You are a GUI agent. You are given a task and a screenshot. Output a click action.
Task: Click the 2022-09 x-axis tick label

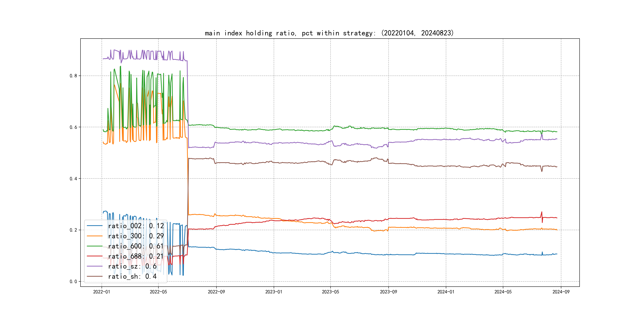[x=216, y=292]
